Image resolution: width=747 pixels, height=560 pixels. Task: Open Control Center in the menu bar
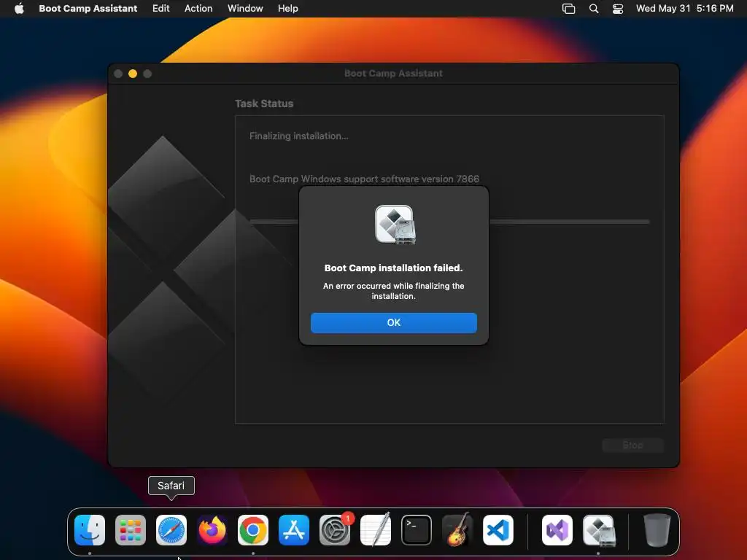click(x=618, y=9)
